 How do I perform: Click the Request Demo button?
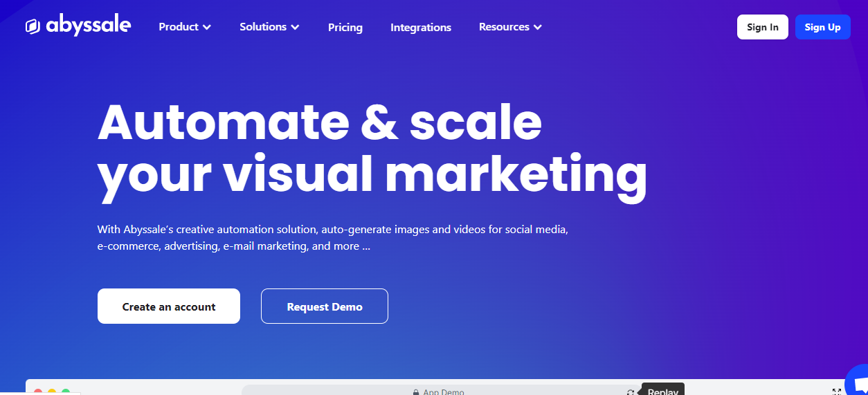325,306
